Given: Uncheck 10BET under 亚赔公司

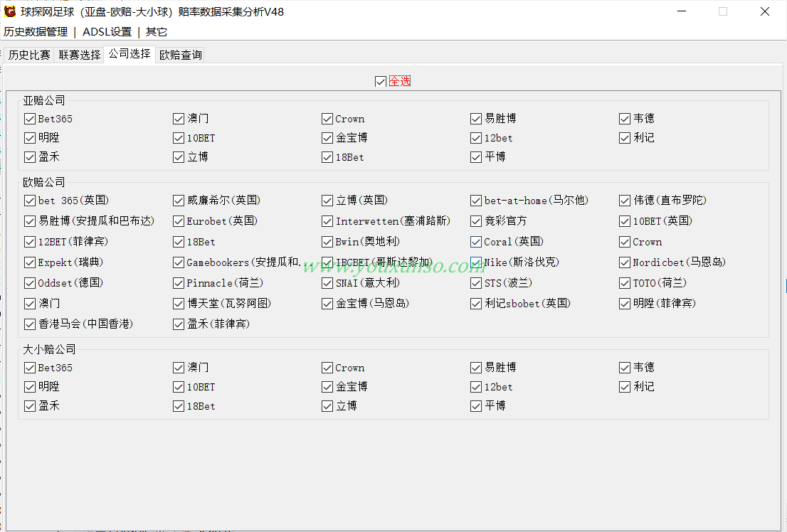Looking at the screenshot, I should coord(178,138).
